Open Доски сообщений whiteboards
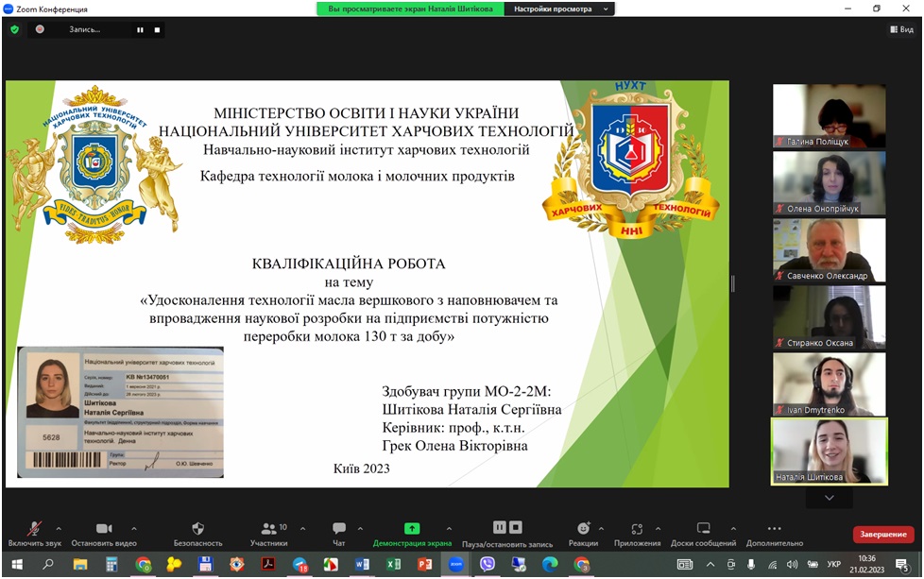Viewport: 924px width, 579px height. [x=703, y=535]
